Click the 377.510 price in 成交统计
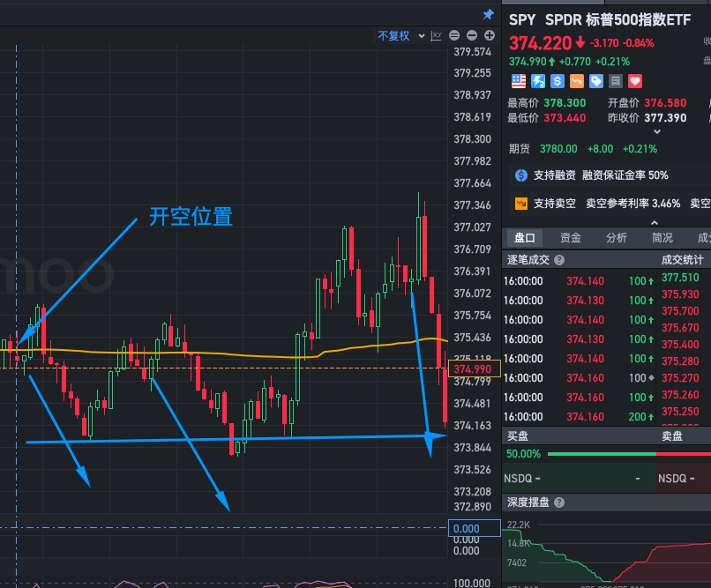Image resolution: width=711 pixels, height=588 pixels. pos(680,277)
